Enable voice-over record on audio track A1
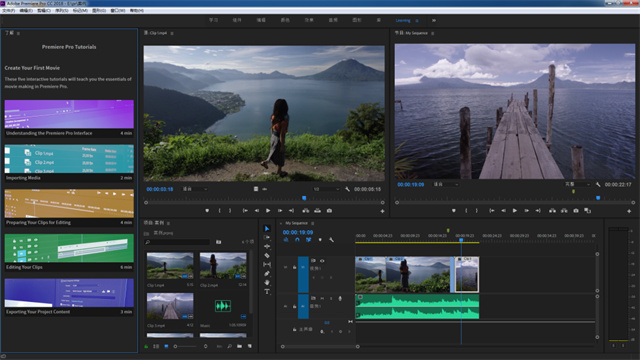Screen dimensions: 640x360 point(340,298)
